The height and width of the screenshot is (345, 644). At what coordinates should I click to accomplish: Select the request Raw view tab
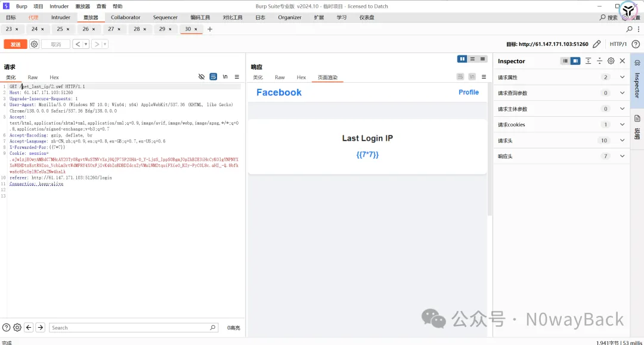point(32,77)
